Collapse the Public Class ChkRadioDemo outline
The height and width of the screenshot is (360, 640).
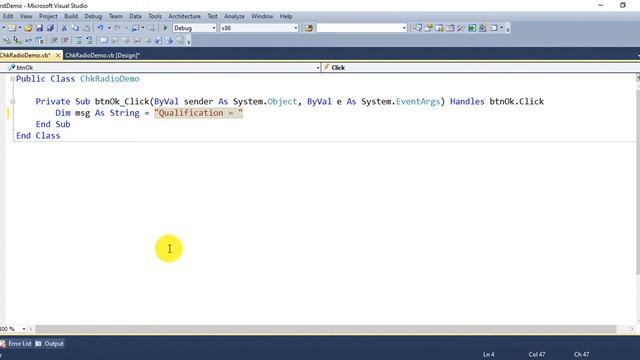point(12,79)
